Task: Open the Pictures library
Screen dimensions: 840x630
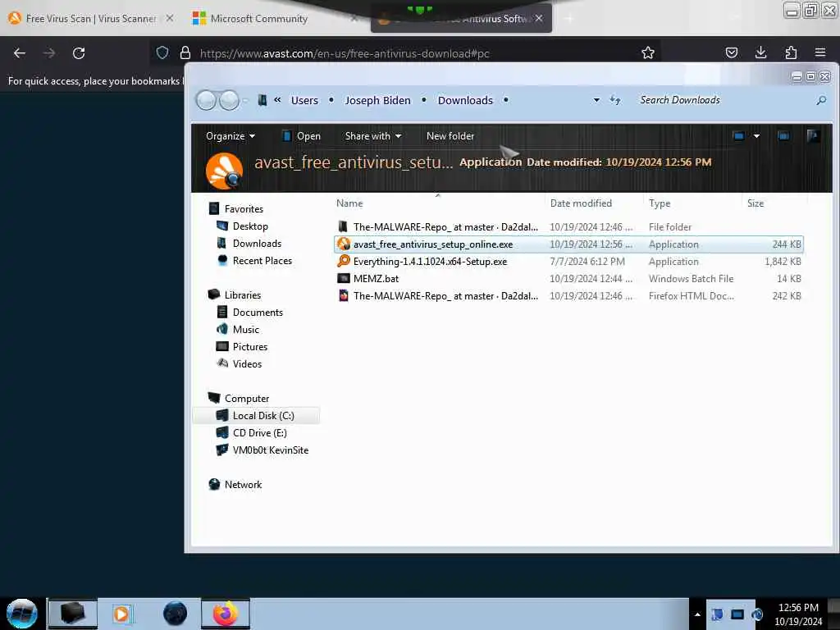Action: [x=249, y=347]
